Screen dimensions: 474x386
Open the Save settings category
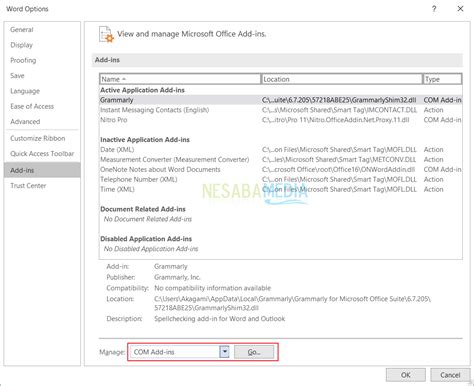pos(42,76)
